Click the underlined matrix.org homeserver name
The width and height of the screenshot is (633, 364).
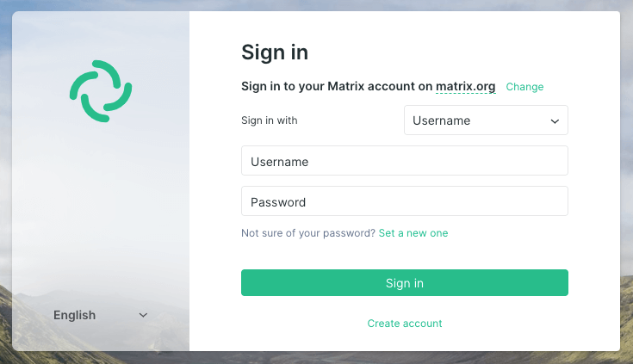[x=465, y=87]
